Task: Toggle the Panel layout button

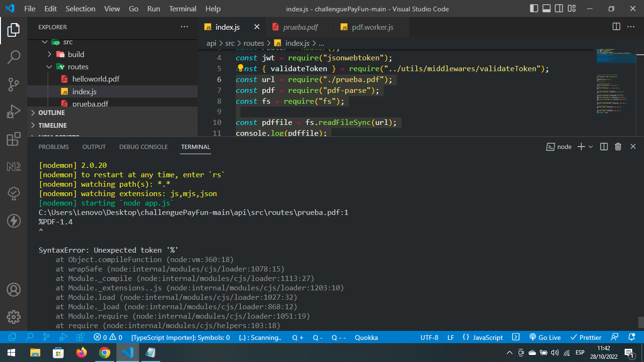Action: tap(547, 8)
